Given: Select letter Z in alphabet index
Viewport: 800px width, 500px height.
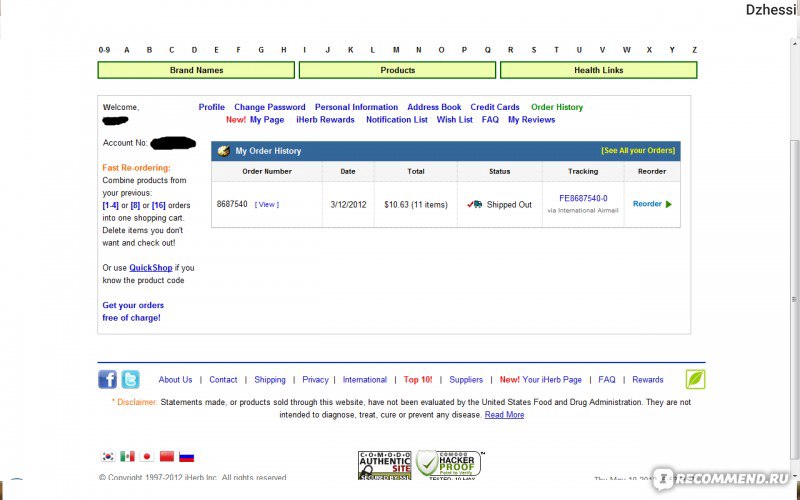Looking at the screenshot, I should click(x=694, y=50).
